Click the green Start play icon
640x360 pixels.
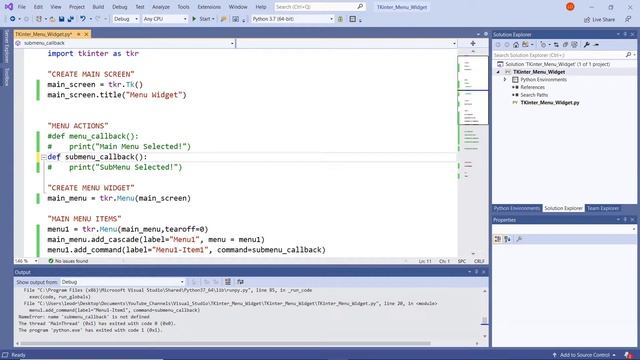(194, 19)
